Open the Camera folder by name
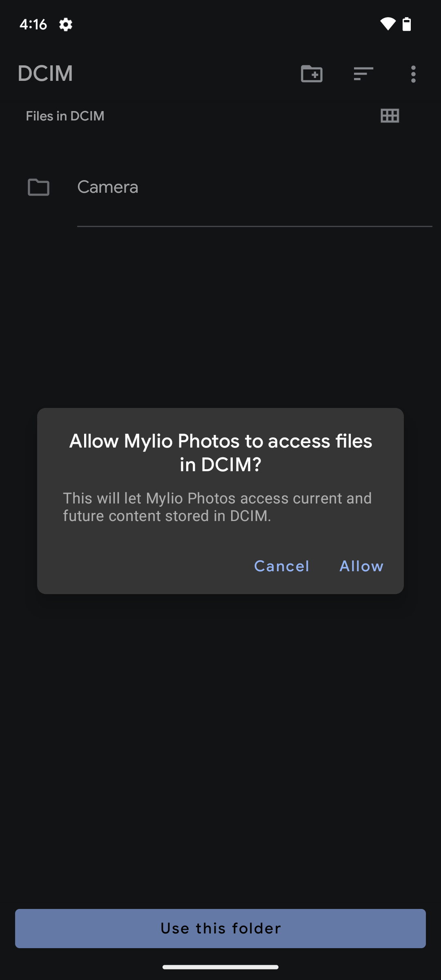The width and height of the screenshot is (441, 980). coord(108,187)
